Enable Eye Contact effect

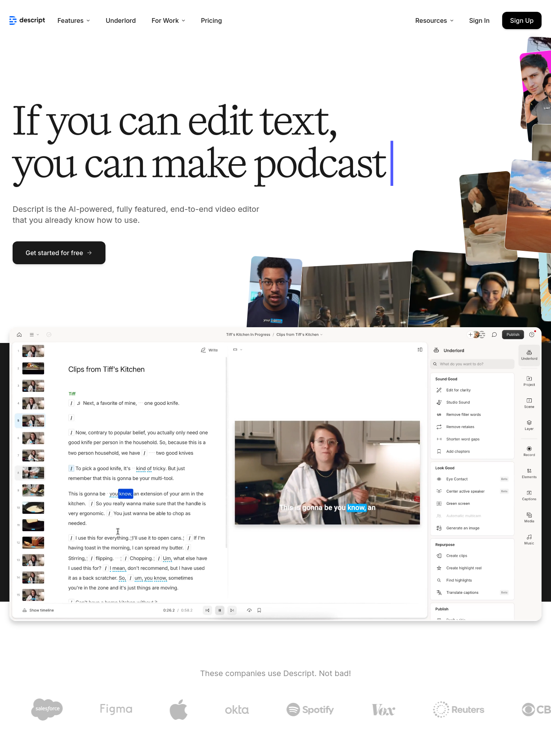tap(472, 479)
